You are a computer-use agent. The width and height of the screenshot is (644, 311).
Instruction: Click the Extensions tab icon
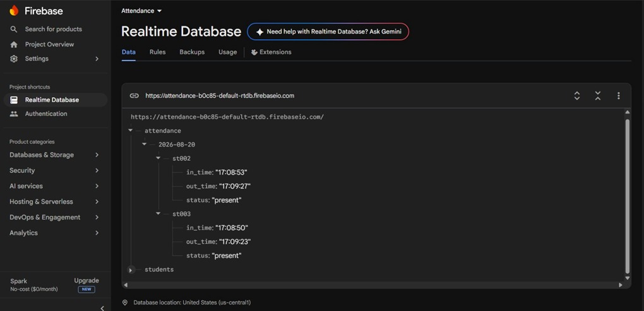tap(254, 52)
